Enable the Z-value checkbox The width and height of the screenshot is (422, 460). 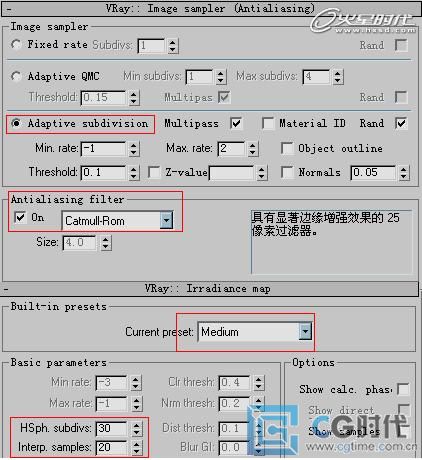click(154, 172)
